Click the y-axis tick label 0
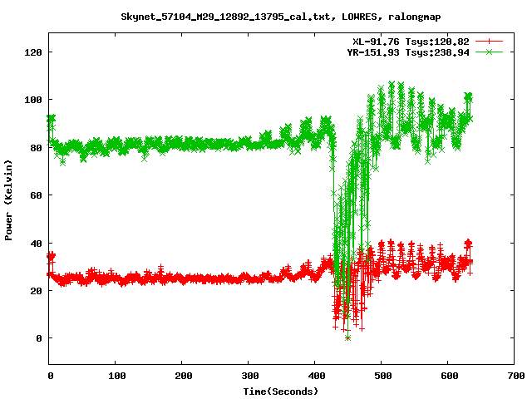Screen dimensions: 532x399 (x=39, y=338)
